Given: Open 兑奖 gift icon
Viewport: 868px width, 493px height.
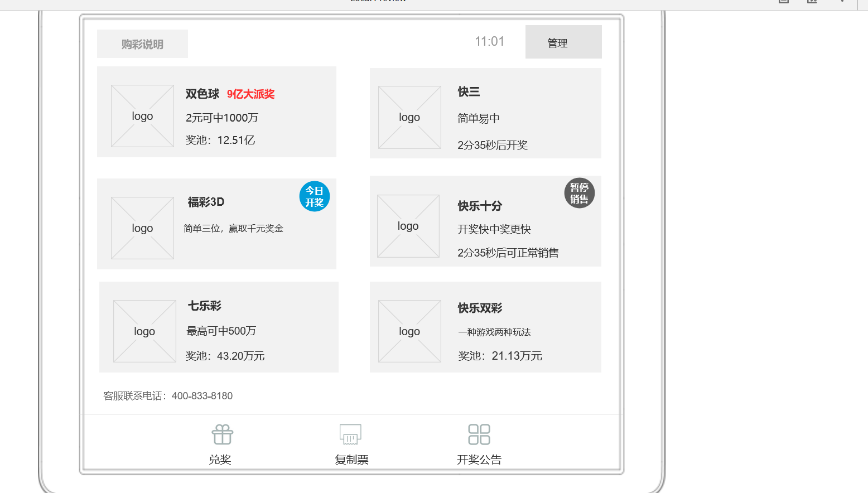Looking at the screenshot, I should tap(223, 434).
